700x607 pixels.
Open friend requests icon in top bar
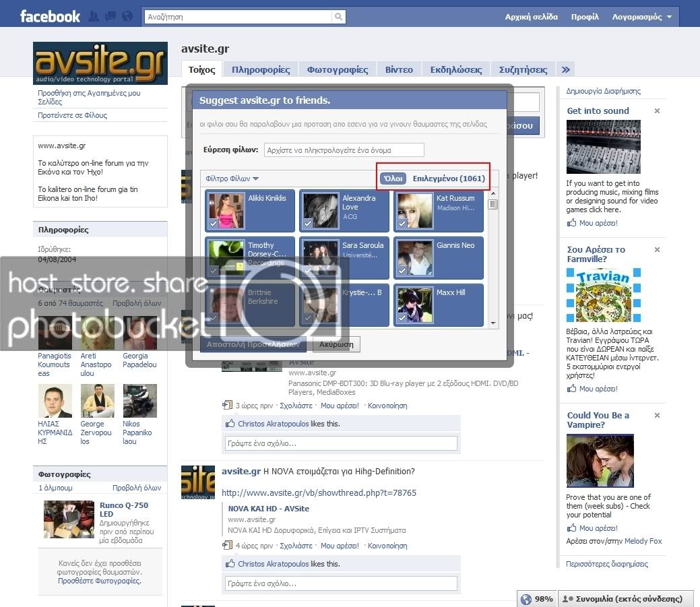[x=94, y=17]
